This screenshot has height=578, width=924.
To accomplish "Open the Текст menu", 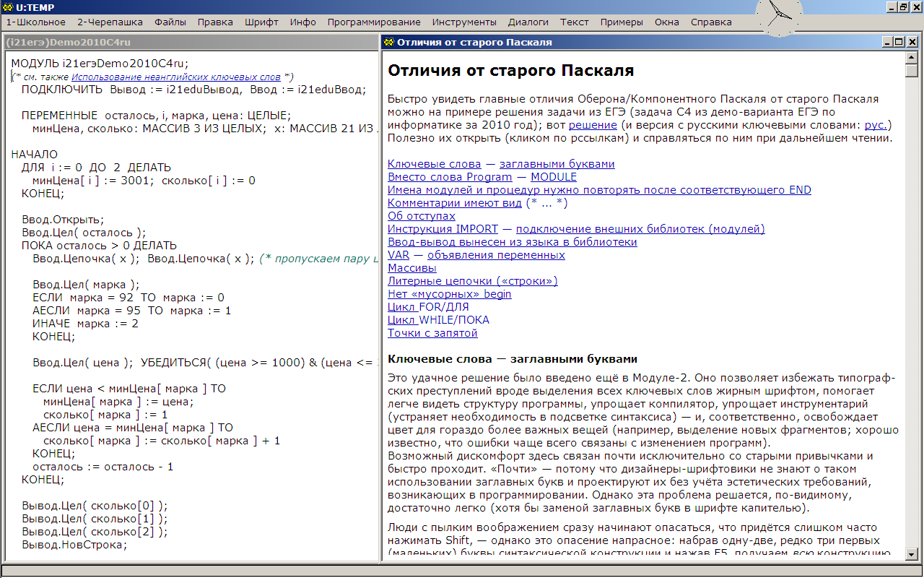I will pos(575,22).
